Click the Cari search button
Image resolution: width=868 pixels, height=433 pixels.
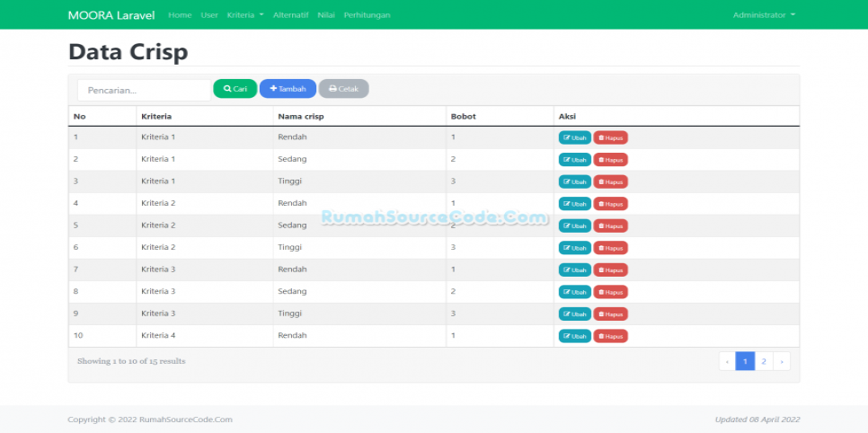tap(235, 89)
